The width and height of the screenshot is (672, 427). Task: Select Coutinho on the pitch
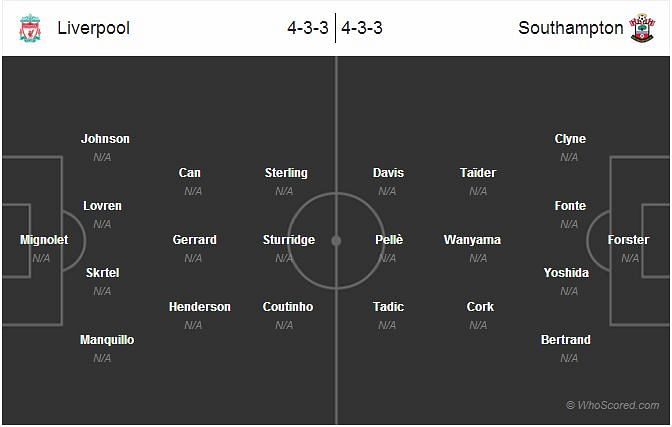pos(288,307)
